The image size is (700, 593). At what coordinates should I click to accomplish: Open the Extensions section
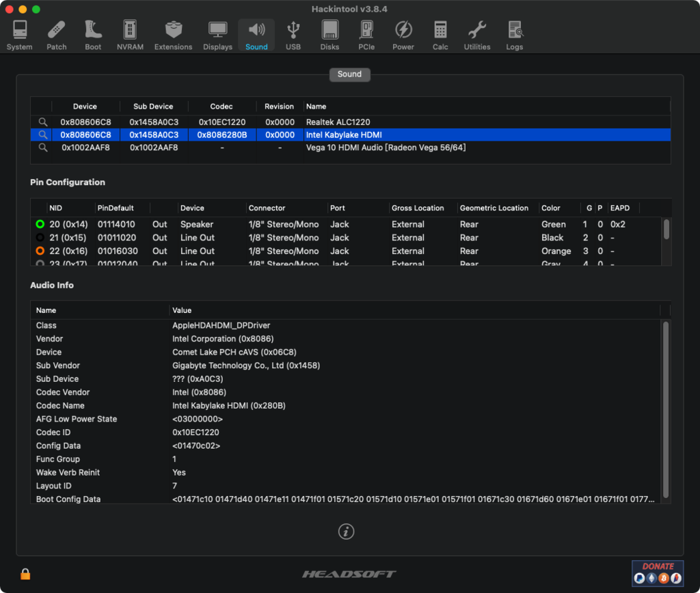tap(173, 36)
